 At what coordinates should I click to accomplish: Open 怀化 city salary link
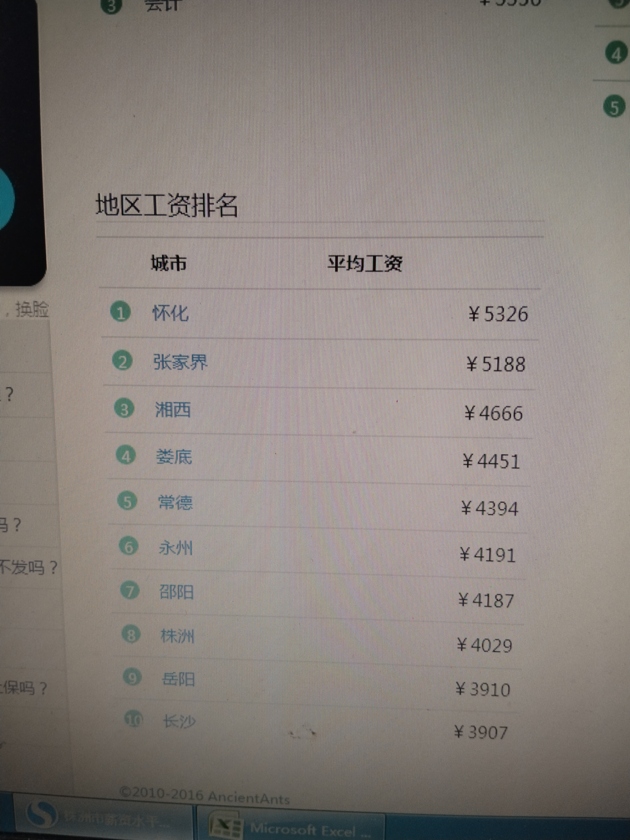pyautogui.click(x=170, y=313)
